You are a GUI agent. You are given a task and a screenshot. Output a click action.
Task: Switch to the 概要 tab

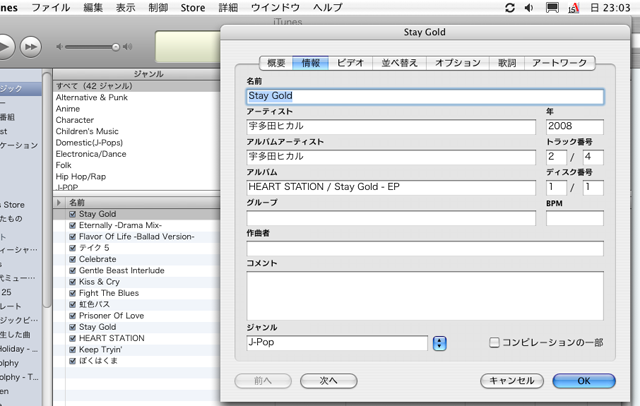click(276, 63)
